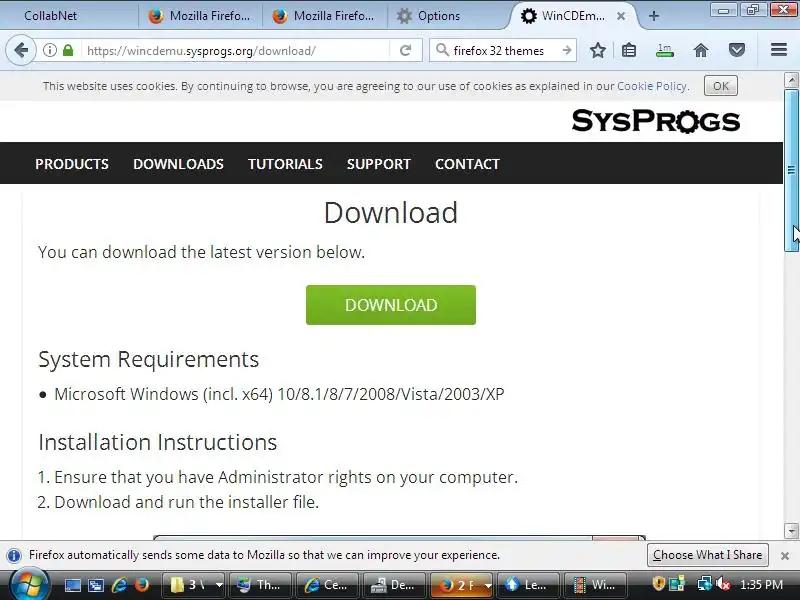Image resolution: width=800 pixels, height=600 pixels.
Task: Open the TUTORIALS menu item
Action: click(x=285, y=164)
